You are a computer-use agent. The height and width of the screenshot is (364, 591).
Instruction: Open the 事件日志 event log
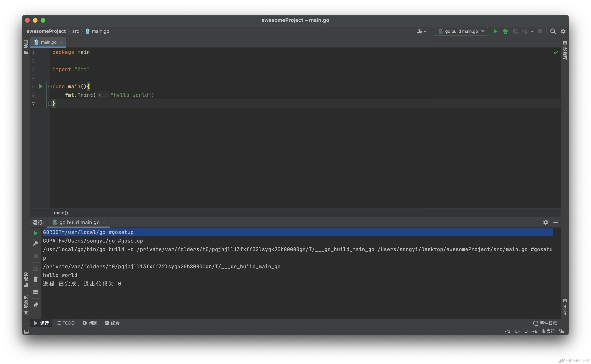(545, 323)
